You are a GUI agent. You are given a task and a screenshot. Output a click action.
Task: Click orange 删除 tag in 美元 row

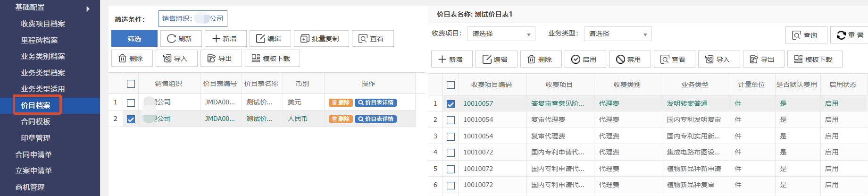(341, 102)
